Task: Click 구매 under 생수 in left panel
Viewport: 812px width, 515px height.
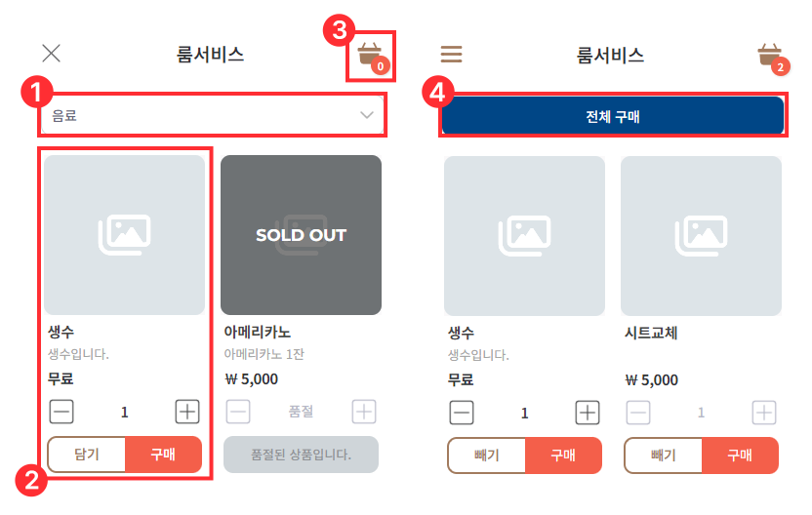Action: tap(163, 455)
